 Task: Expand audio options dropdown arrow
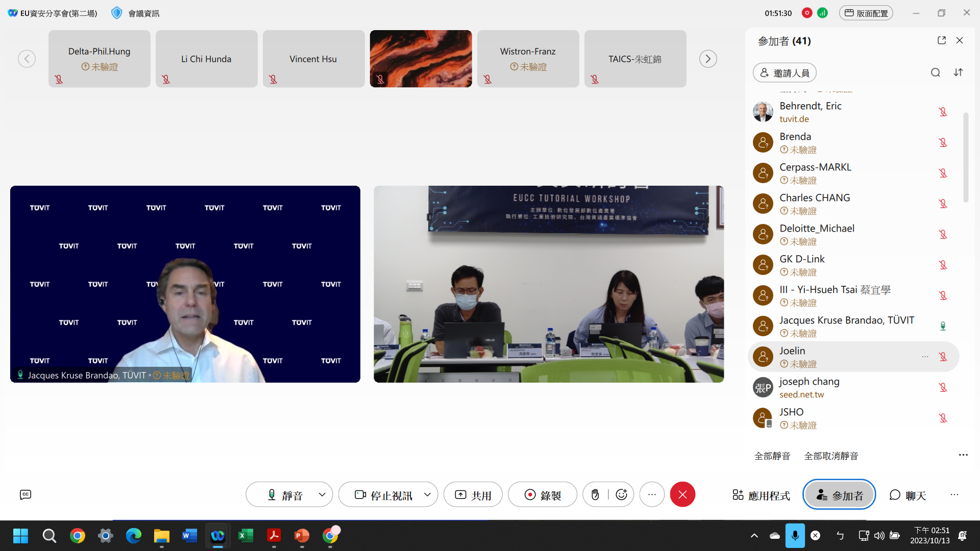pos(322,494)
